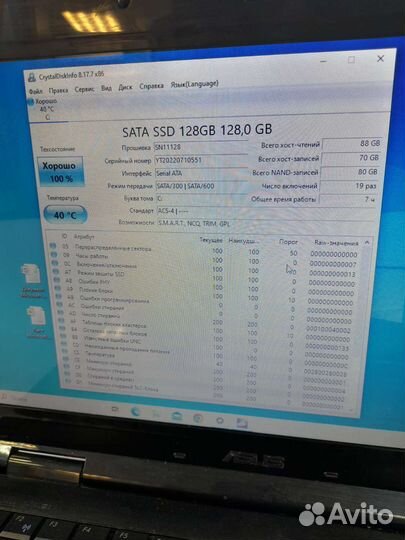Click the Порог column header
405x540 pixels.
288,242
